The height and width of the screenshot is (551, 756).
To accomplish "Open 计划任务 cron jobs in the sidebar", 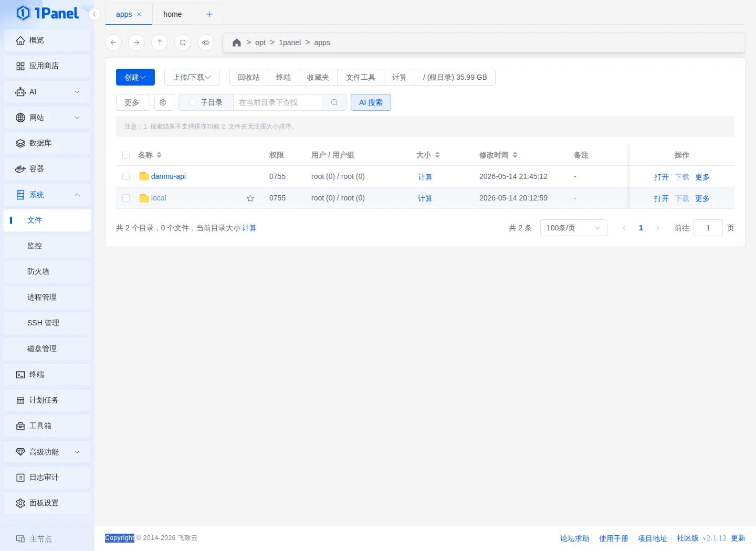I will click(47, 400).
